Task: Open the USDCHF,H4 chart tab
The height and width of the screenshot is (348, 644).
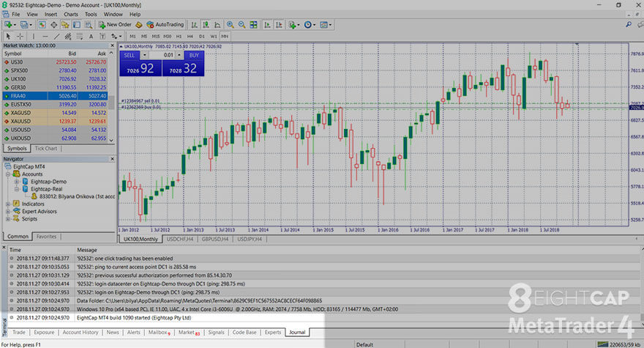Action: (180, 239)
